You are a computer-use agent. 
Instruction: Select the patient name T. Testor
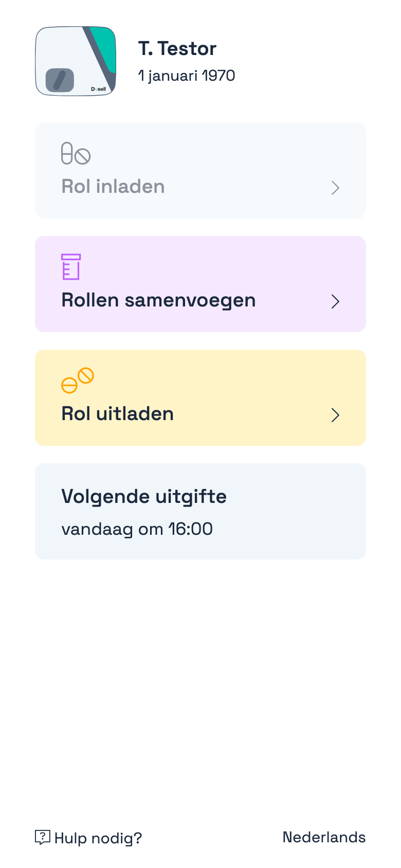(177, 48)
